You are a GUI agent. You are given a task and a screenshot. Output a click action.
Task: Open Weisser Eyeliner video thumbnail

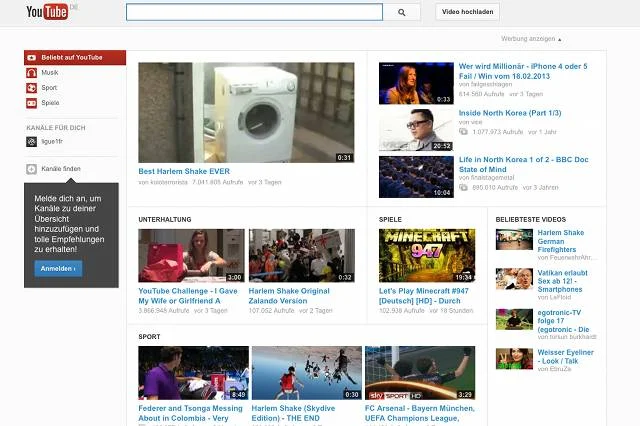pyautogui.click(x=514, y=359)
